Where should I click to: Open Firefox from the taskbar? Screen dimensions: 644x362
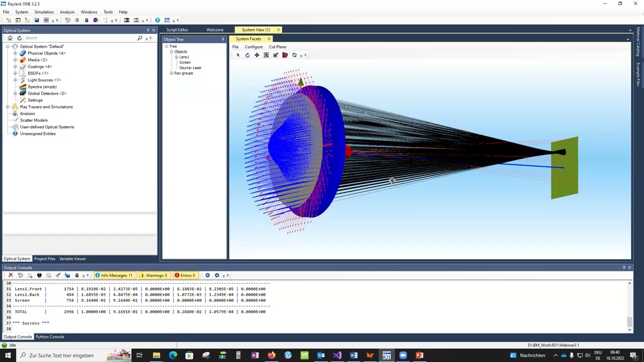[272, 355]
